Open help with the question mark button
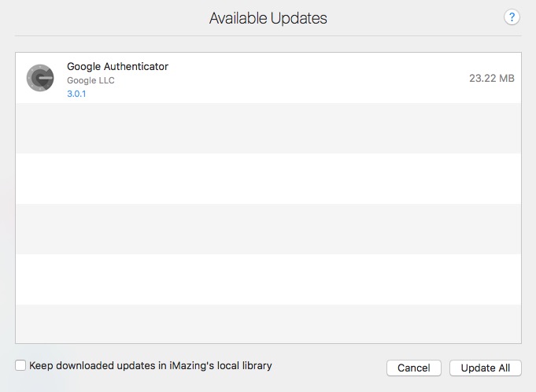Viewport: 536px width, 392px height. click(x=512, y=17)
